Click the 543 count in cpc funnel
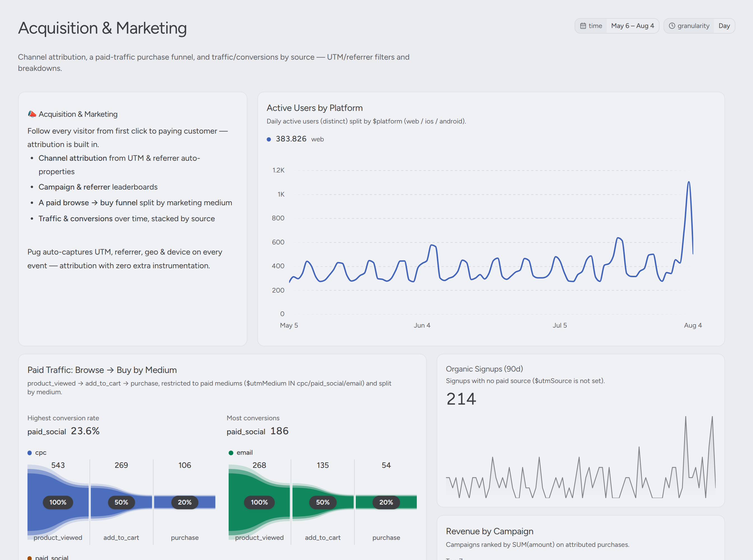This screenshot has width=753, height=560. (x=58, y=465)
